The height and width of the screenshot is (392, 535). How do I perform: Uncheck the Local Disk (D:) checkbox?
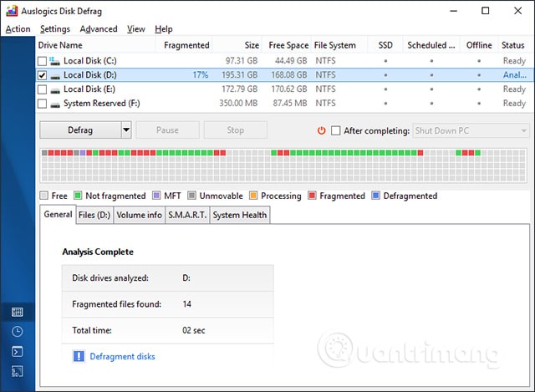pos(42,75)
